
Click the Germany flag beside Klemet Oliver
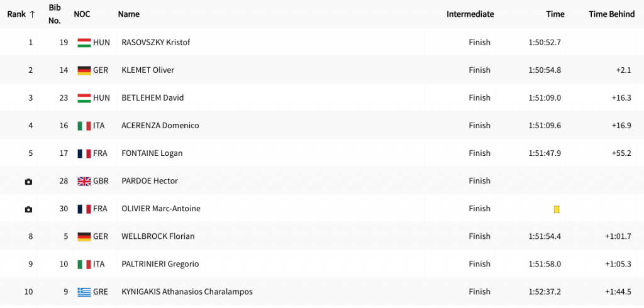(84, 70)
